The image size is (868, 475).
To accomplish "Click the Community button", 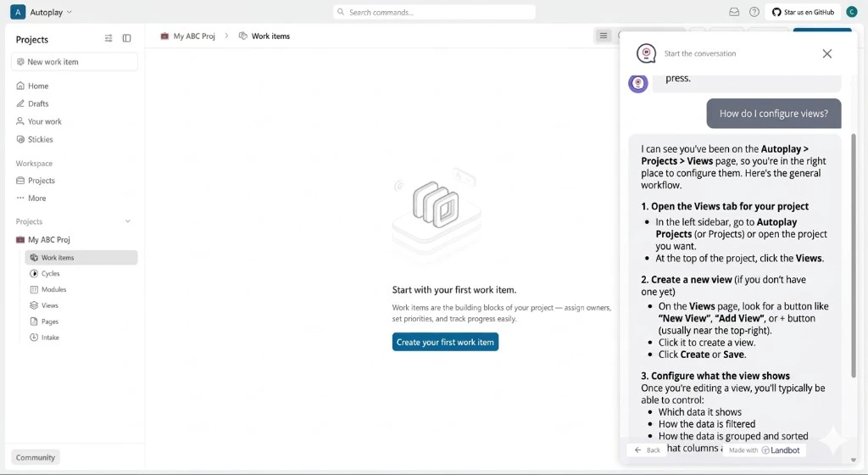I will (36, 457).
